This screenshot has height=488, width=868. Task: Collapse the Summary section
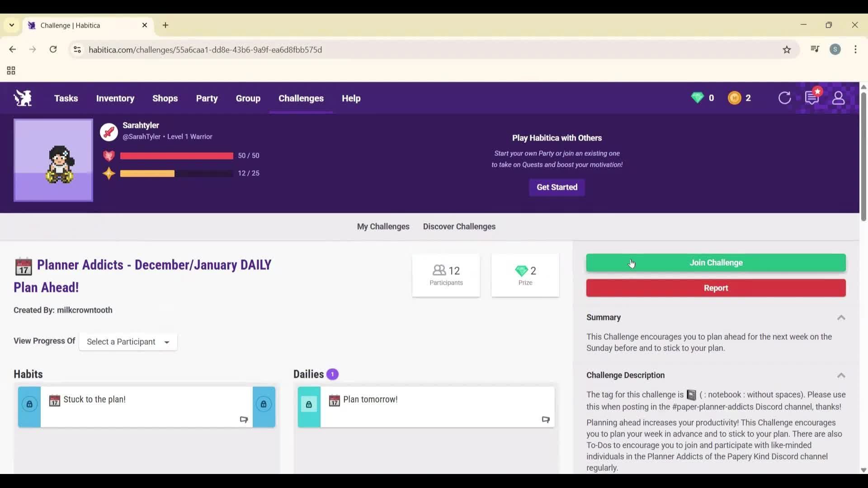coord(841,318)
